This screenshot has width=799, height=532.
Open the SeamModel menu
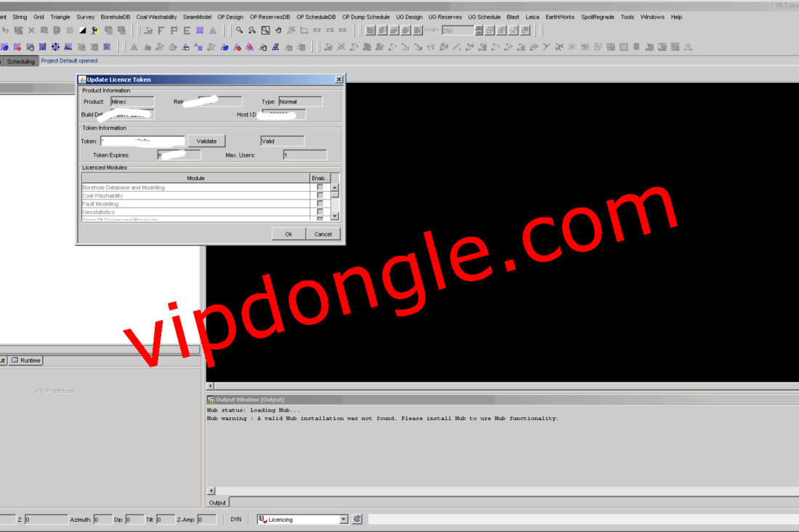pos(197,17)
